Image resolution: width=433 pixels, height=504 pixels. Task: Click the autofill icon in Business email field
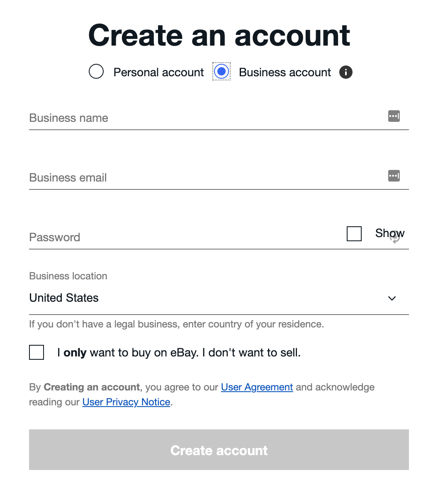[394, 176]
